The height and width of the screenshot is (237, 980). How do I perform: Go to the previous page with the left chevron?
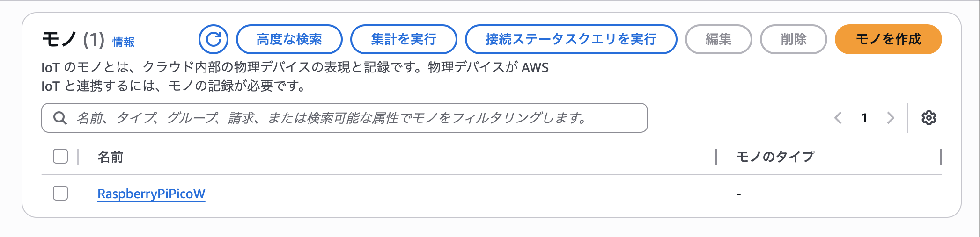[838, 118]
